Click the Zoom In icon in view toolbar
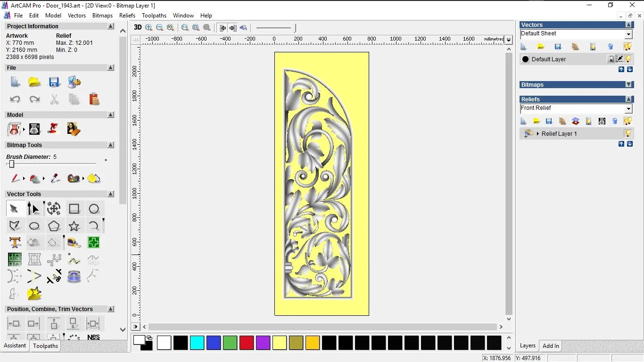 point(149,27)
